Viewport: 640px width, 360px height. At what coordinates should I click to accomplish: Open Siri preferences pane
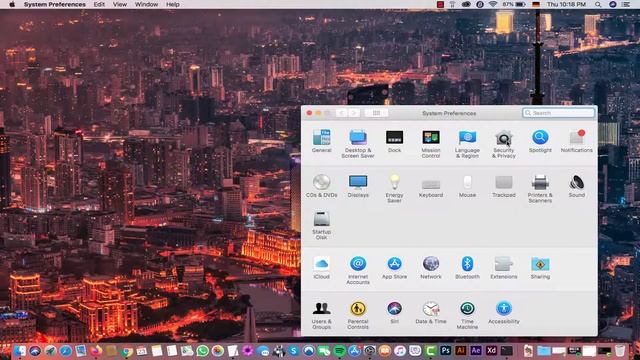[x=394, y=313]
